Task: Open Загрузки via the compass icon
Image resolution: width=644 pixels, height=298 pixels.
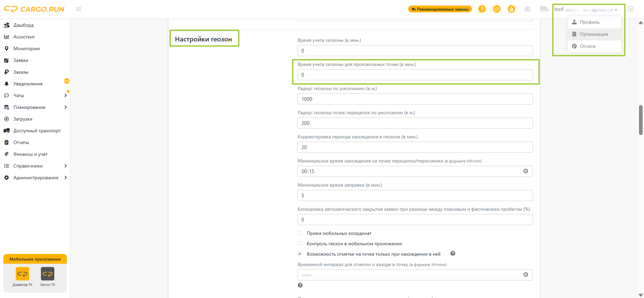Action: 6,119
